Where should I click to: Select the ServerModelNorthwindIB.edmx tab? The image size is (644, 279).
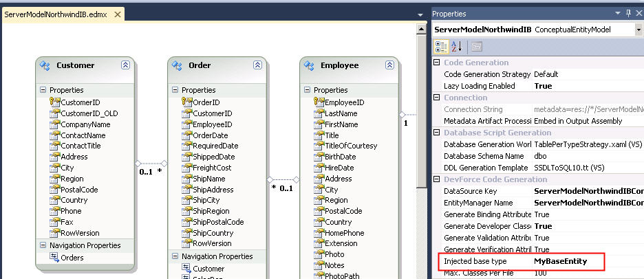(x=47, y=14)
